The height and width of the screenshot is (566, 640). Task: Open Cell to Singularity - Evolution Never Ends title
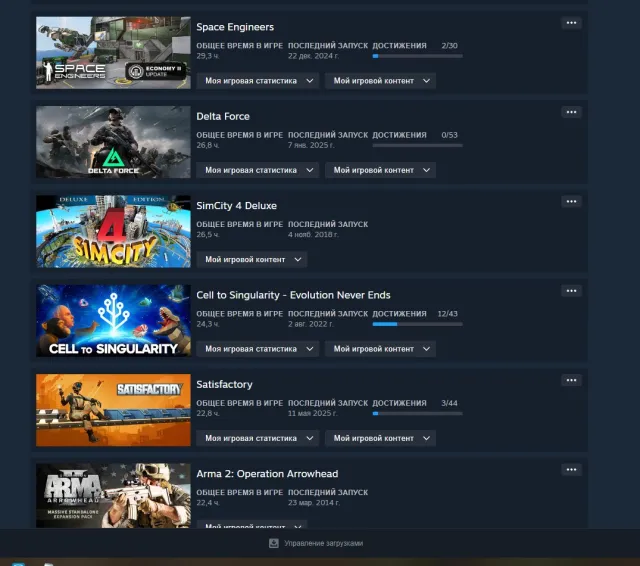click(293, 295)
